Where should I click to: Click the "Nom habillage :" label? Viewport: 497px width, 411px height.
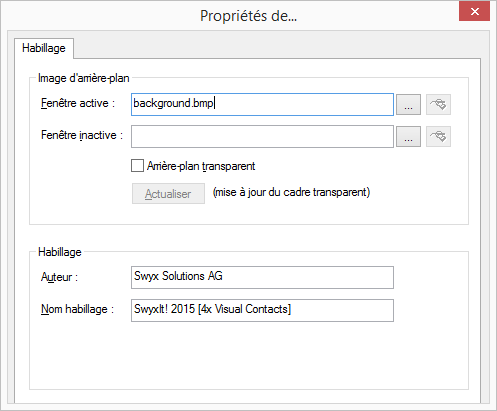coord(77,309)
